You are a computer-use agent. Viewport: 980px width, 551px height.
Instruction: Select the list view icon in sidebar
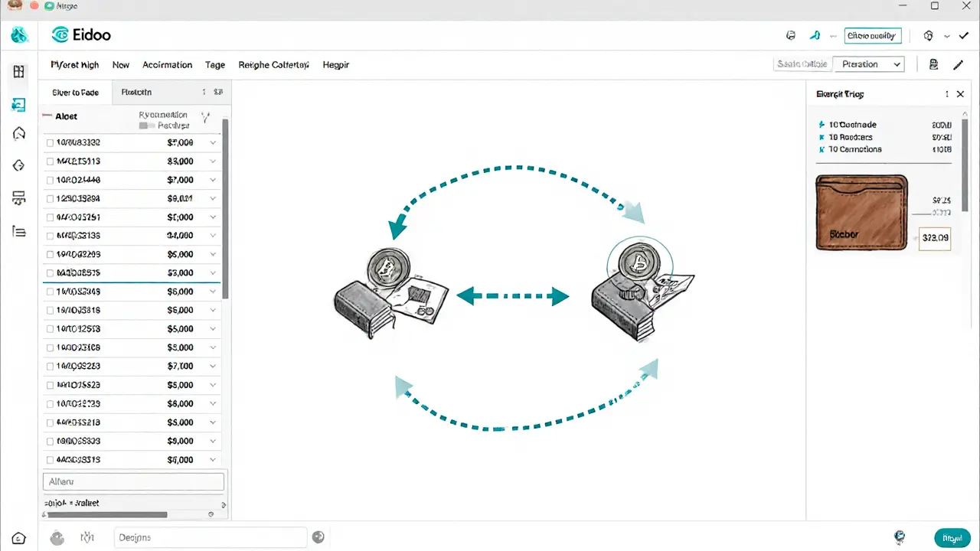point(18,231)
